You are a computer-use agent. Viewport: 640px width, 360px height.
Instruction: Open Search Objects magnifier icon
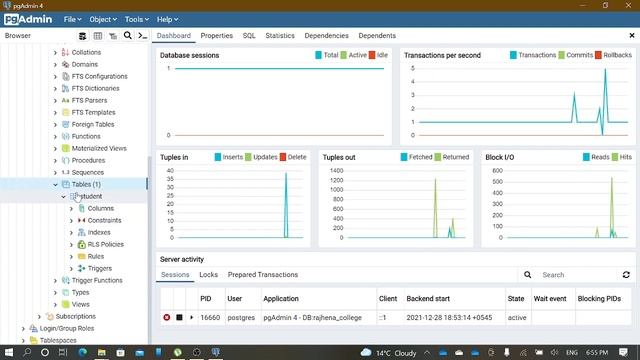coord(128,36)
